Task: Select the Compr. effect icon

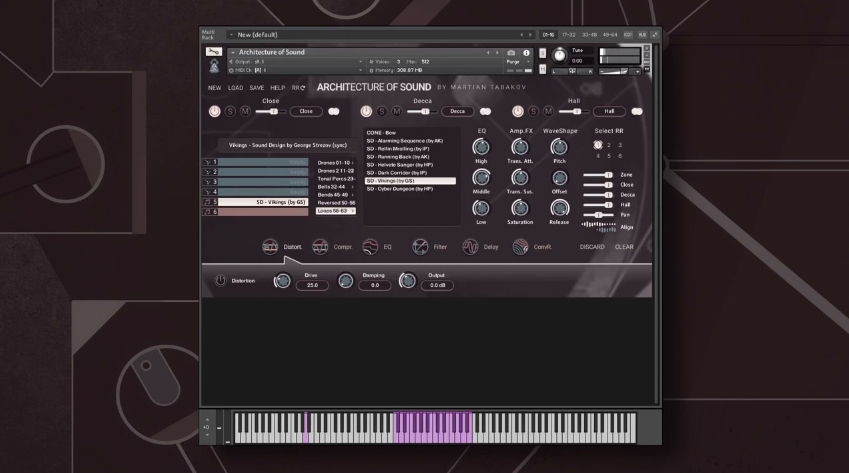Action: [x=320, y=247]
